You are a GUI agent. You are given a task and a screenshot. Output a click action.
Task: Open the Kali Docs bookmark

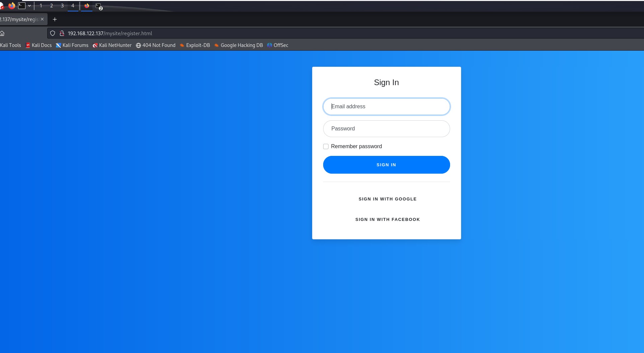pos(39,45)
